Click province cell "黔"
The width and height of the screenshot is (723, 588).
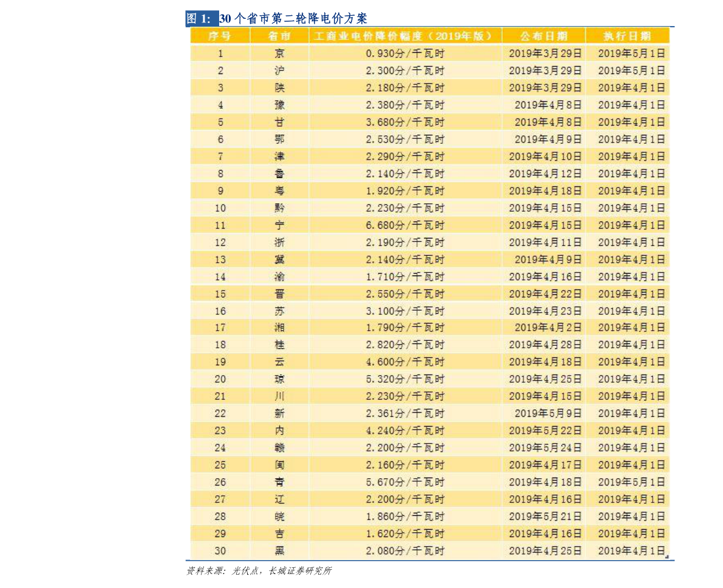click(x=279, y=208)
